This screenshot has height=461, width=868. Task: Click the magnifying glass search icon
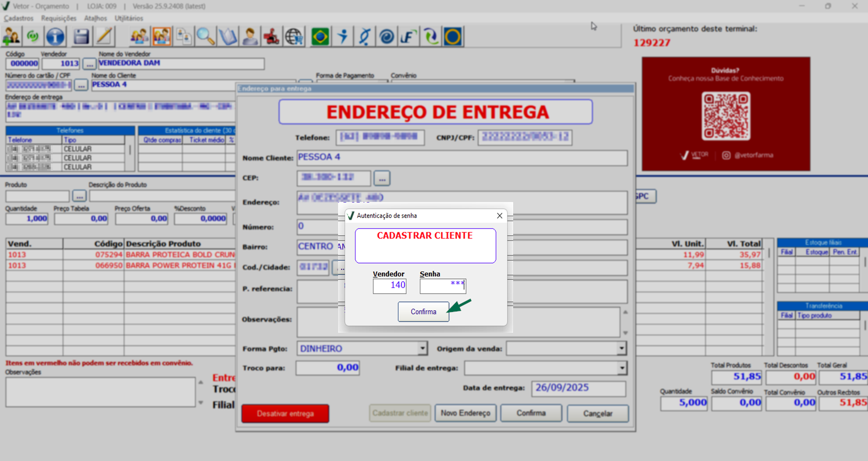pos(205,36)
